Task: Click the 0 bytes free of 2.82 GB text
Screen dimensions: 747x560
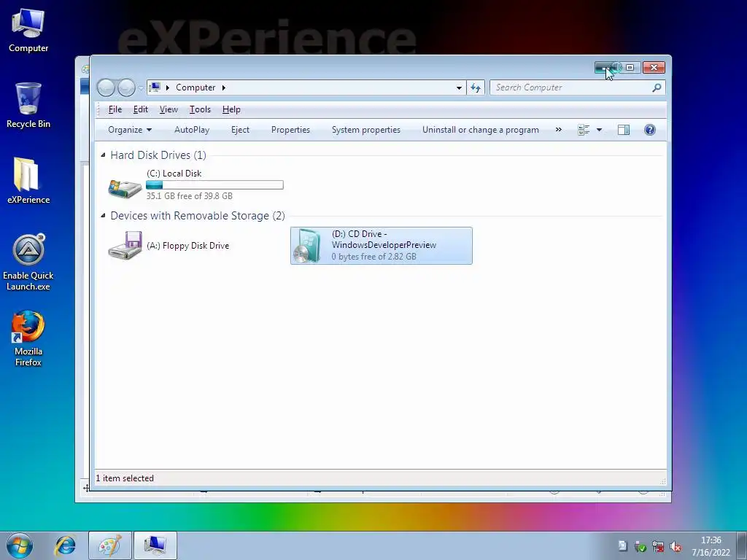Action: [374, 257]
